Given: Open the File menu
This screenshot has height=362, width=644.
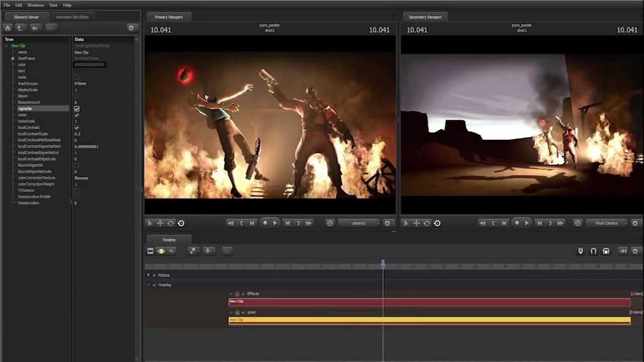Looking at the screenshot, I should click(7, 5).
